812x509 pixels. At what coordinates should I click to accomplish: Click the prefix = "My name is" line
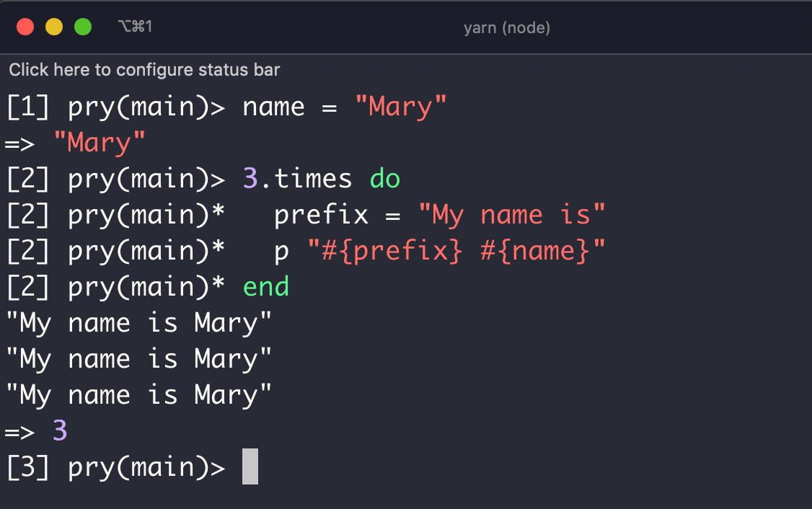click(436, 214)
